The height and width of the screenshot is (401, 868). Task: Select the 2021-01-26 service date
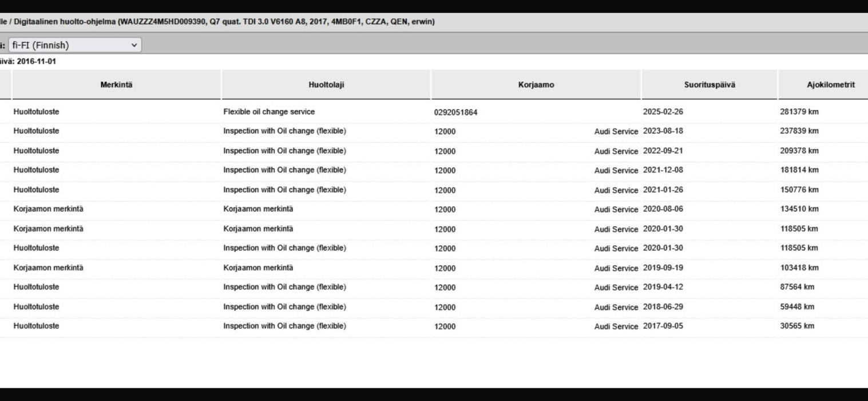tap(663, 190)
